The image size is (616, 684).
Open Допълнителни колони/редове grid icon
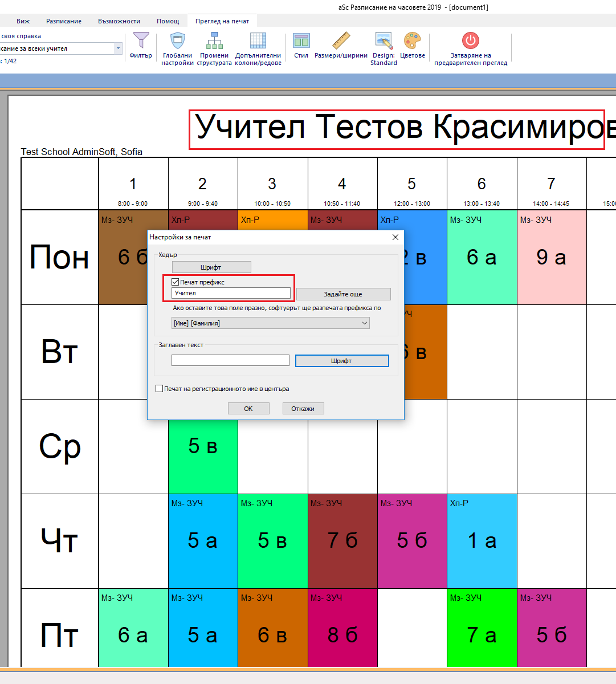point(258,41)
